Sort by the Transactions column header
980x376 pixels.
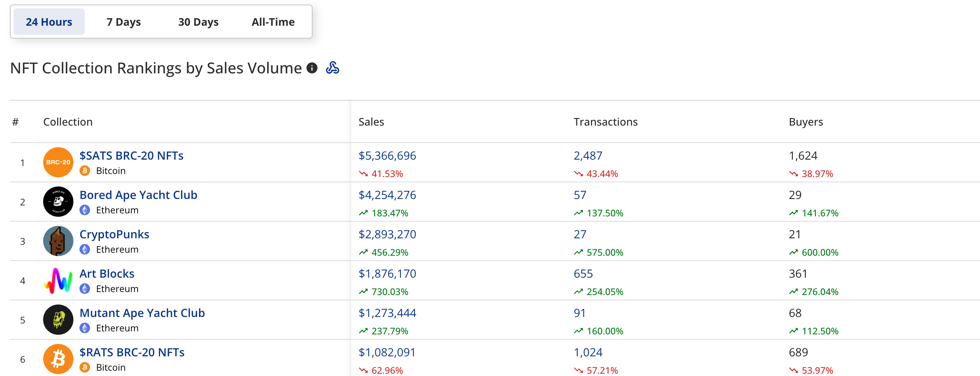pyautogui.click(x=605, y=122)
